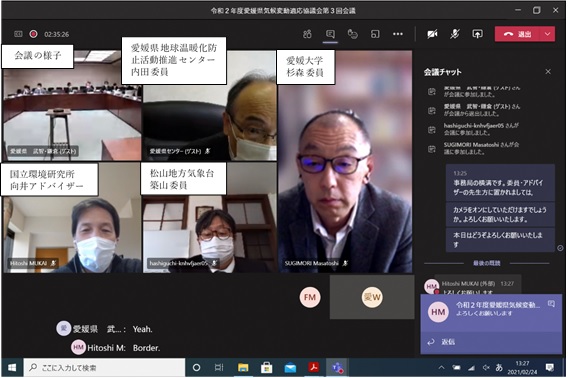Click the 13:25 chat message bubble
568x378 pixels.
[500, 183]
